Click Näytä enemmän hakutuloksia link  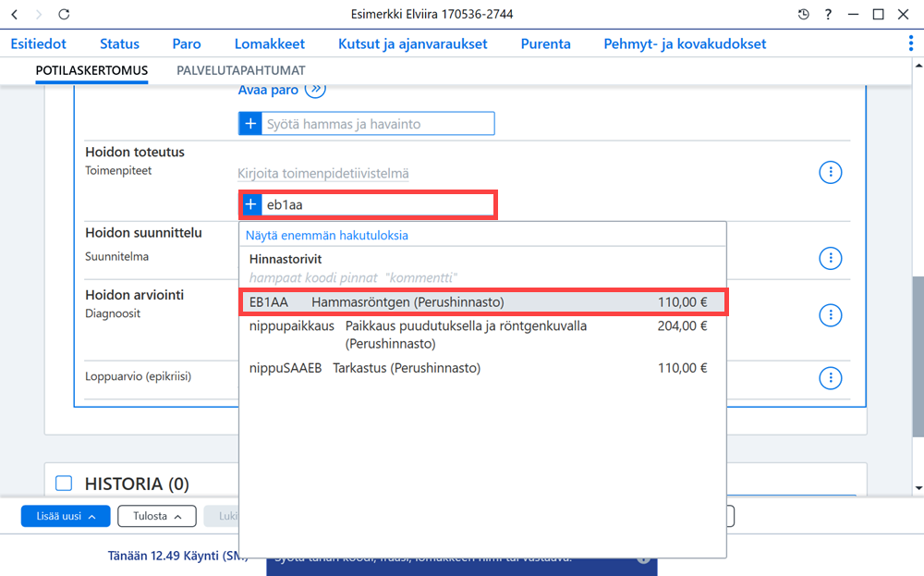[326, 235]
